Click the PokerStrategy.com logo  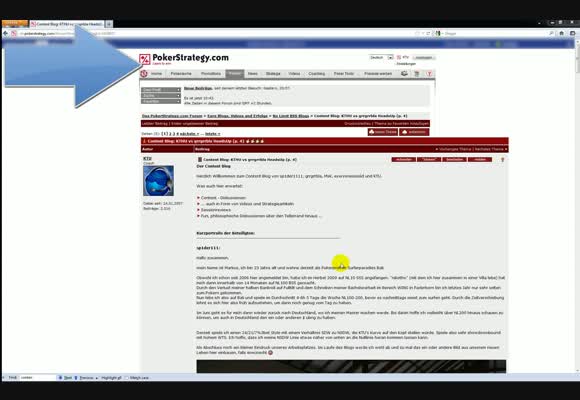pos(184,58)
